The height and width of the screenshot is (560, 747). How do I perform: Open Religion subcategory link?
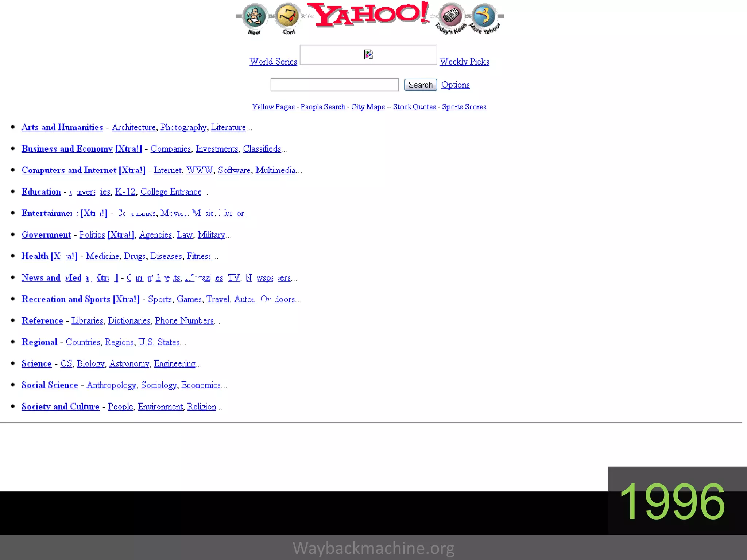[202, 407]
